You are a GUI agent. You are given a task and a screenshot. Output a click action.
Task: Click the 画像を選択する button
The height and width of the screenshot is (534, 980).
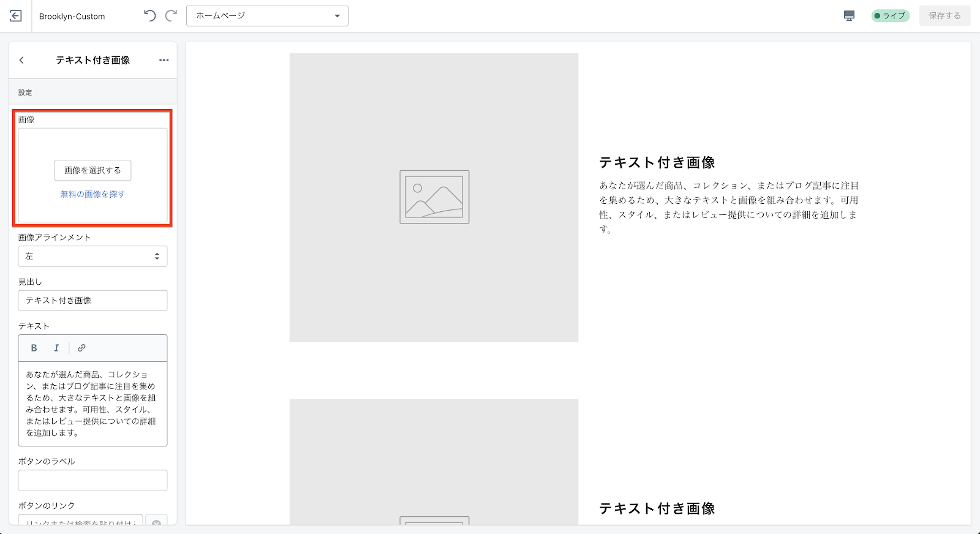click(92, 170)
